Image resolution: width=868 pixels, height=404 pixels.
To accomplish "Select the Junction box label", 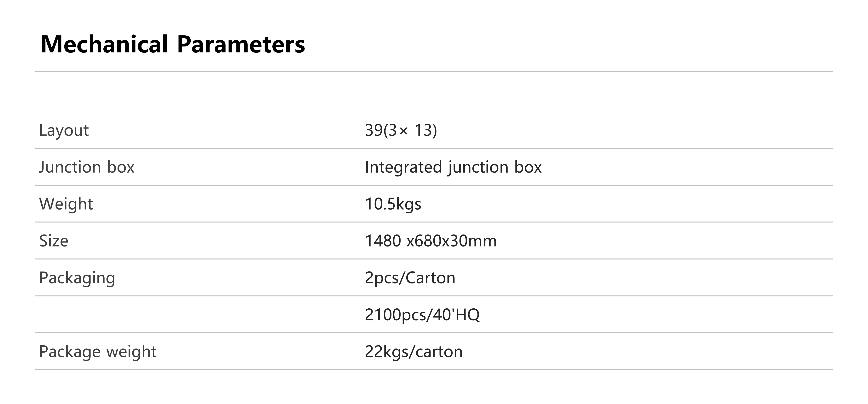I will coord(87,167).
